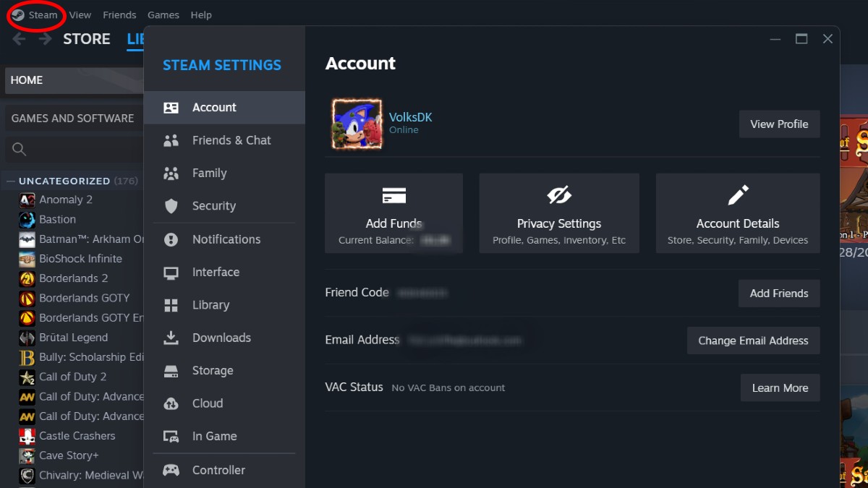Screen dimensions: 868x488
Task: Click the VolksDK profile avatar
Action: point(357,124)
